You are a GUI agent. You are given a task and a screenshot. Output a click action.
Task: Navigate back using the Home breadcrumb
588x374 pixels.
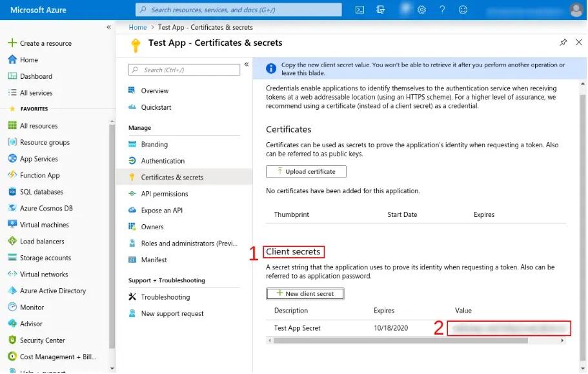pos(137,27)
